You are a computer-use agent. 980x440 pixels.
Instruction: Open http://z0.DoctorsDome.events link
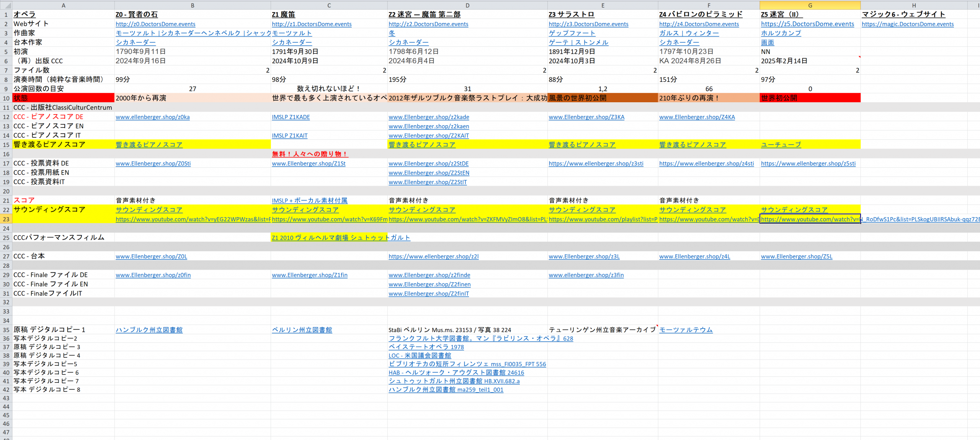coord(155,24)
